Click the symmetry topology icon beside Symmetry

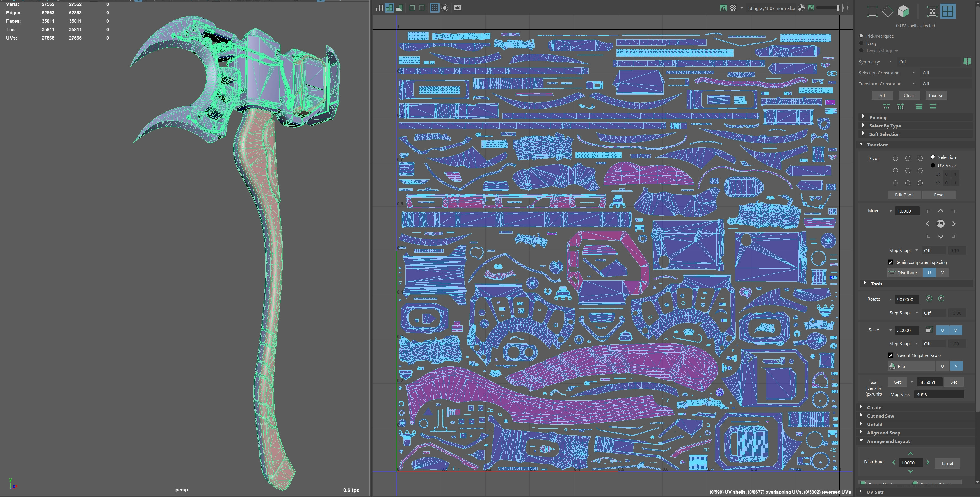[x=967, y=62]
